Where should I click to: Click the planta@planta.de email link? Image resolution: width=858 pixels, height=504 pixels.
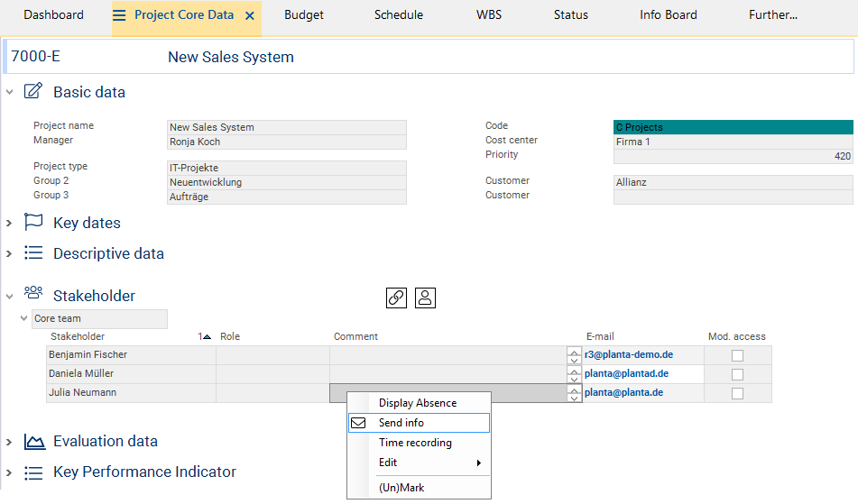pos(623,392)
